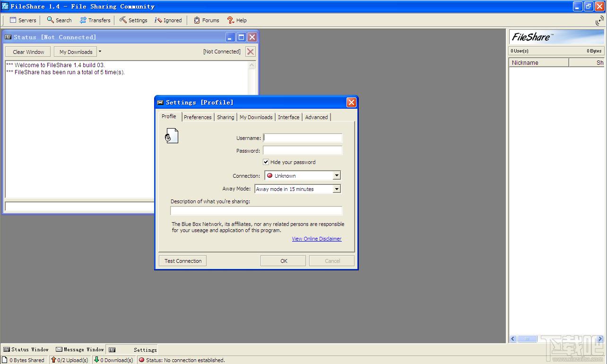
Task: Switch to the Profile tab
Action: tap(169, 116)
